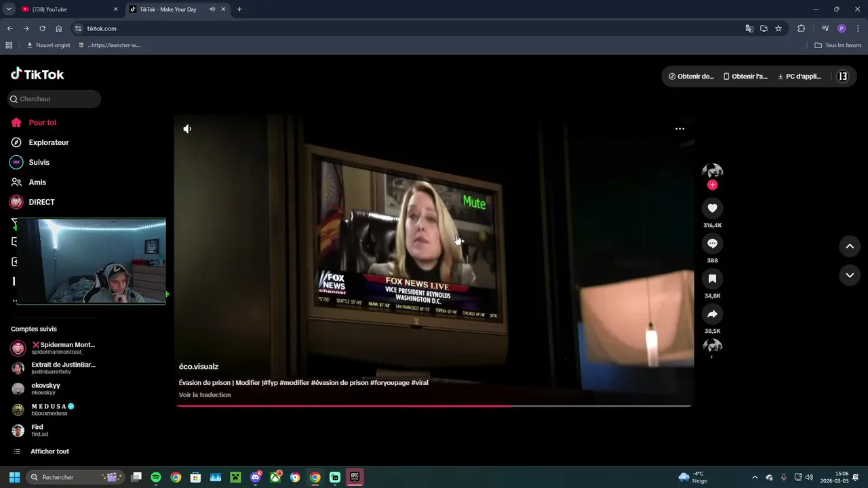Open the profile avatar in TikTok header
This screenshot has height=488, width=868.
point(843,77)
